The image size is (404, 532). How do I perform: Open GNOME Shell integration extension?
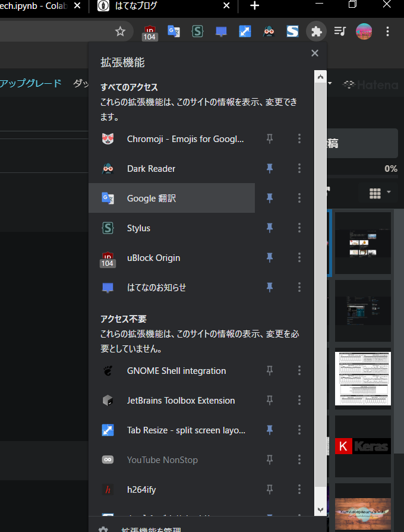pyautogui.click(x=172, y=370)
